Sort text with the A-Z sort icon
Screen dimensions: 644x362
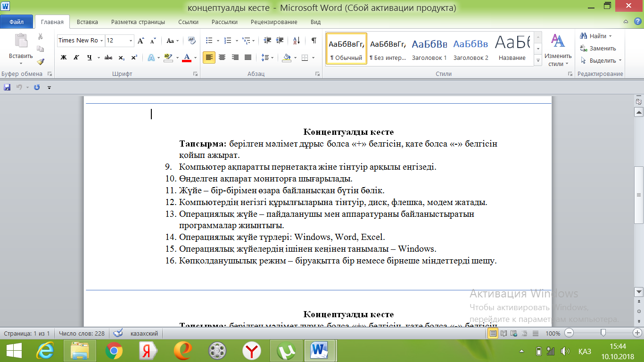click(x=297, y=41)
